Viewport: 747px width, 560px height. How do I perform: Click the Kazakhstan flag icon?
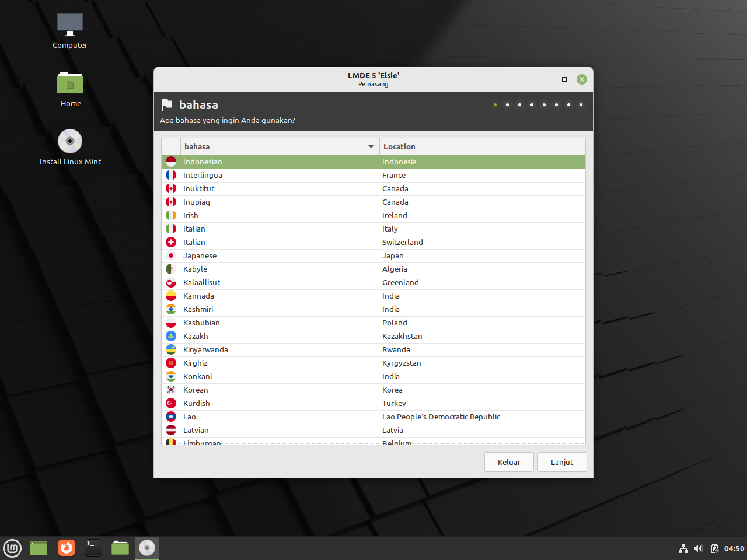click(x=171, y=336)
